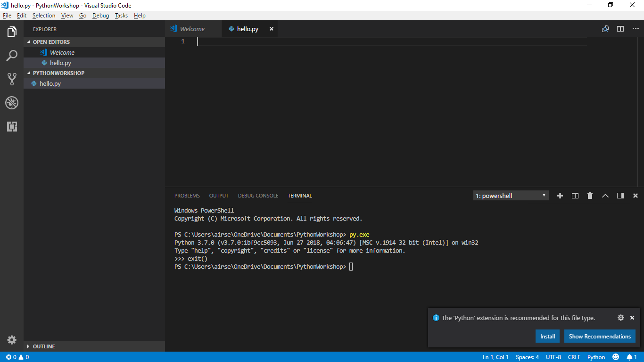Open the View menu
644x362 pixels.
coord(67,16)
